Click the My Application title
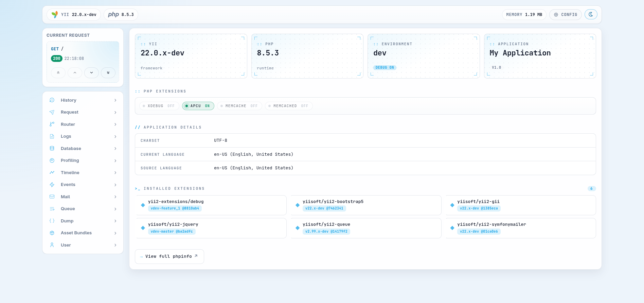 520,53
